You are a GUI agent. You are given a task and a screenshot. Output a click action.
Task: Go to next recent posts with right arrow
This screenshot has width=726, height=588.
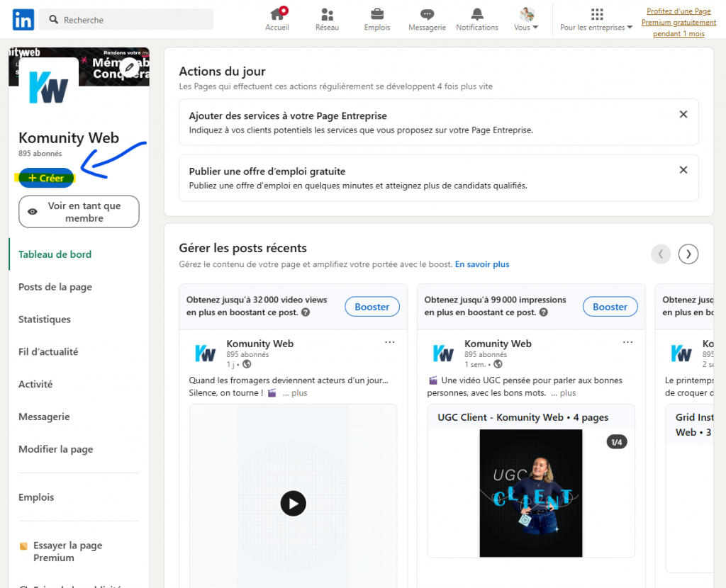point(688,254)
